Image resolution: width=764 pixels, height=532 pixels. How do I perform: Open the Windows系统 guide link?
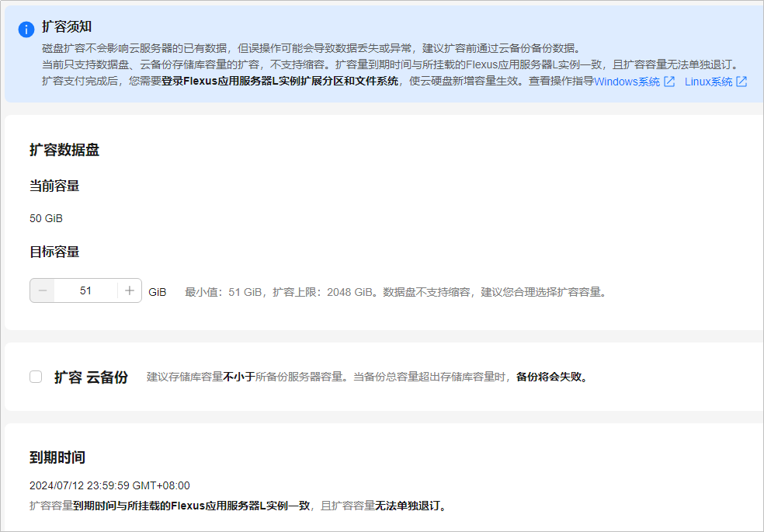pos(627,82)
